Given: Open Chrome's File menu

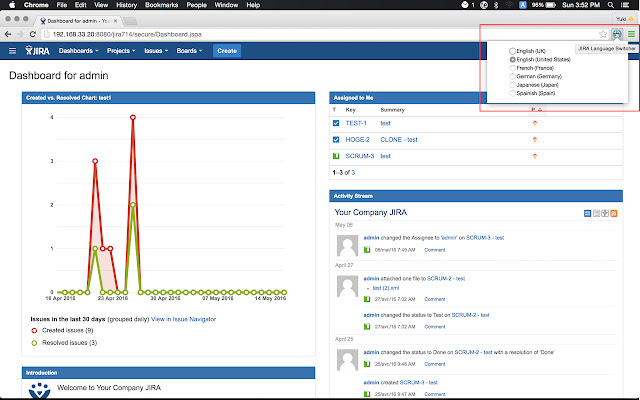Looking at the screenshot, I should tap(62, 5).
